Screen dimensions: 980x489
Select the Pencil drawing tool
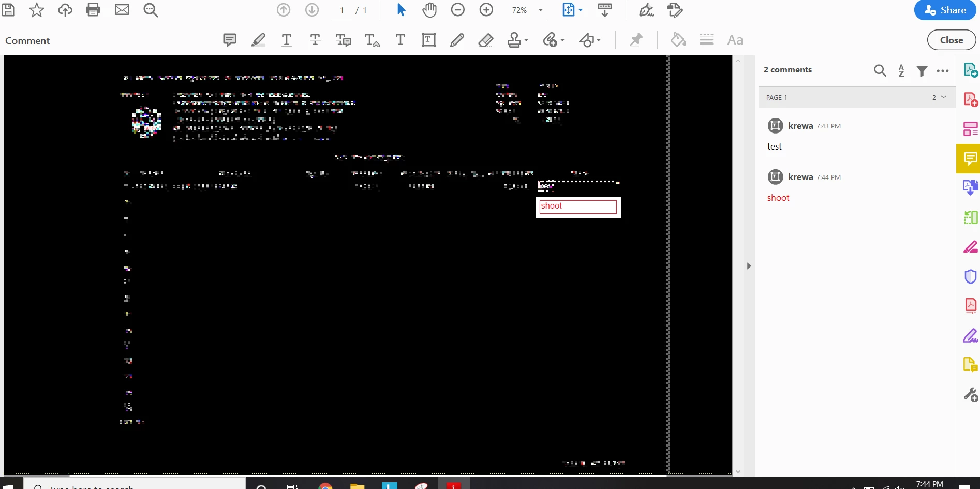pos(457,40)
